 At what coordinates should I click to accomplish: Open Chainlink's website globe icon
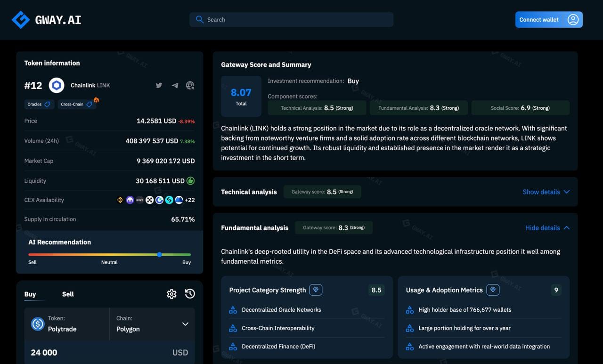tap(190, 85)
